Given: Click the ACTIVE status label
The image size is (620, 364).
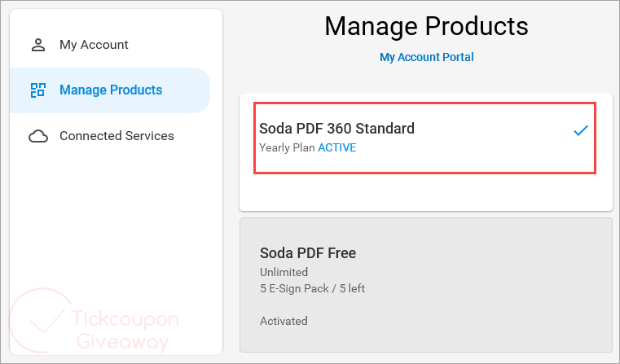Looking at the screenshot, I should tap(337, 148).
